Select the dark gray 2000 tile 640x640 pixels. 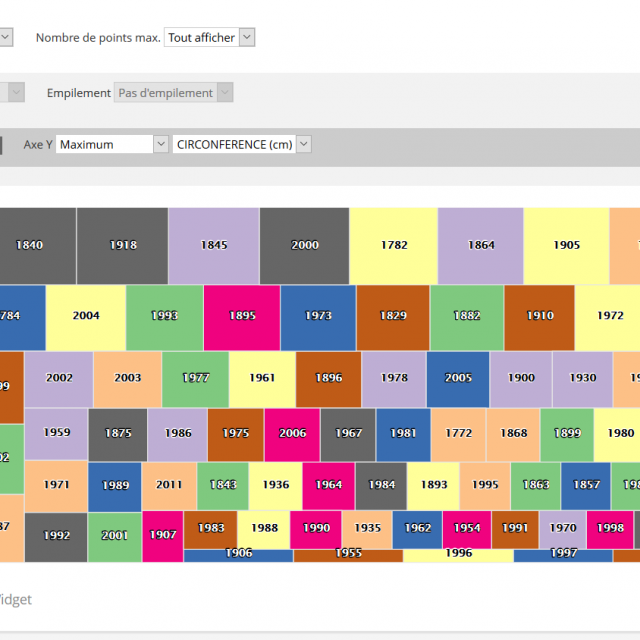pos(304,245)
